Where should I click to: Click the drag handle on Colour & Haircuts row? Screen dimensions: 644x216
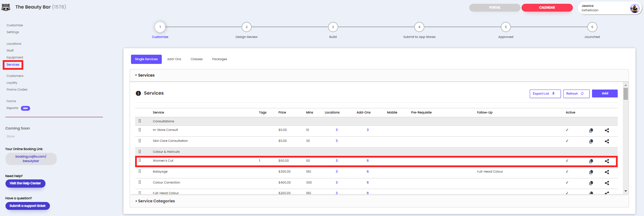pos(140,152)
